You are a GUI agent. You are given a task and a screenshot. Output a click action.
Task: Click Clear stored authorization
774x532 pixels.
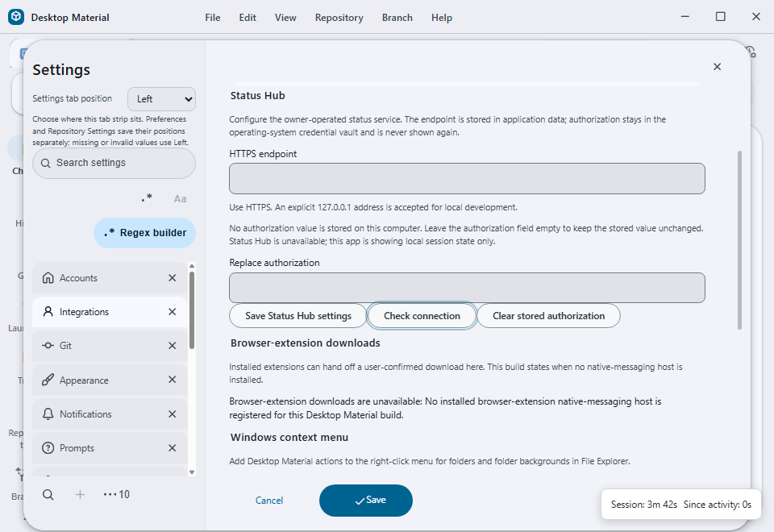point(548,316)
